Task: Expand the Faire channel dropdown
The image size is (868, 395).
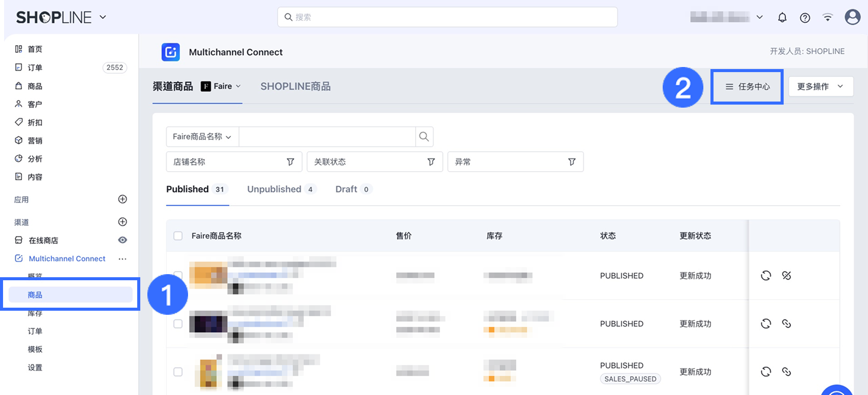Action: pos(222,86)
